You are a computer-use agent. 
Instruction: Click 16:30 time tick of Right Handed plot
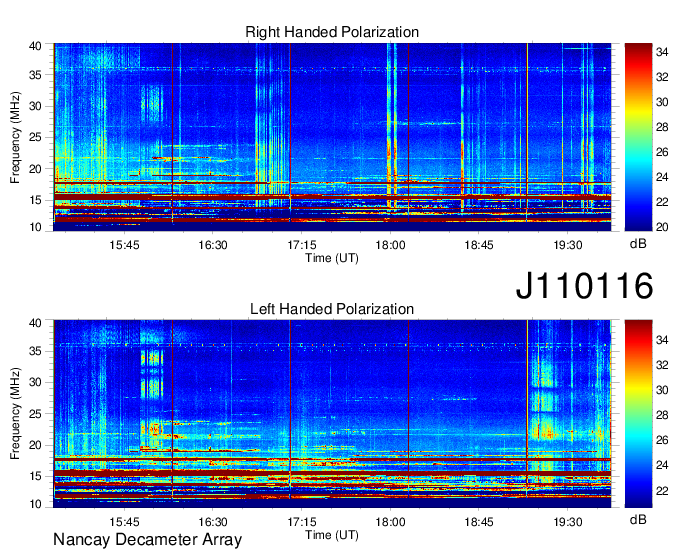pyautogui.click(x=212, y=245)
